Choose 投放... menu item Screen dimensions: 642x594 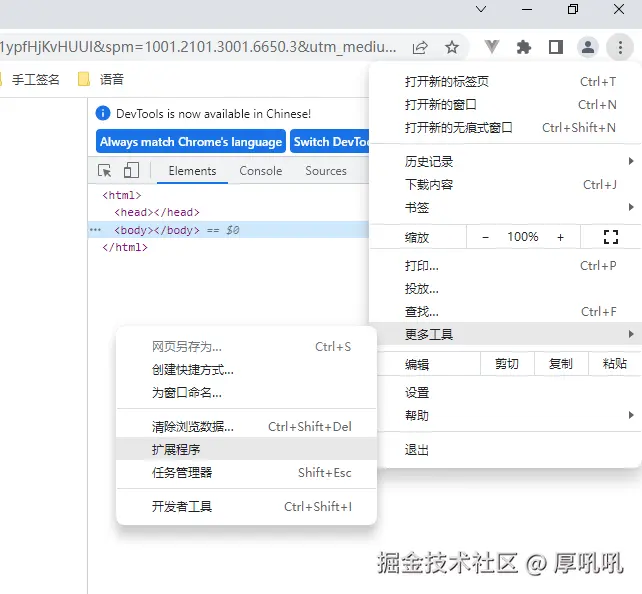tap(505, 289)
